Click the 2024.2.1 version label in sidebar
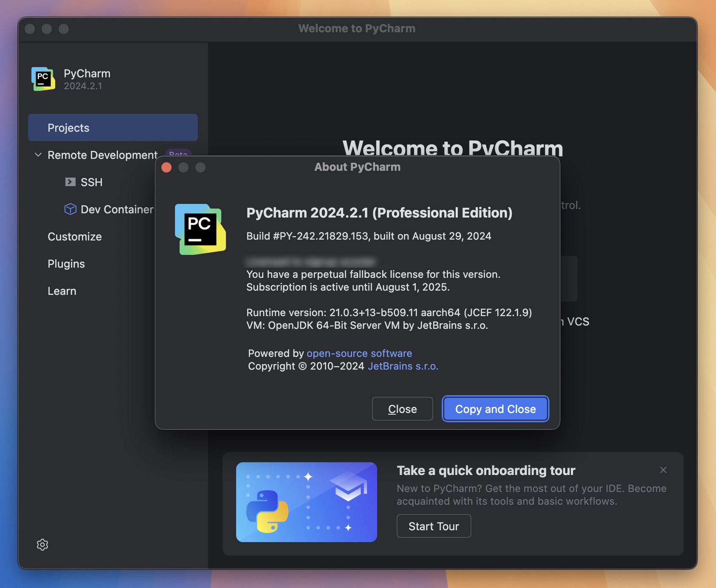716x588 pixels. click(x=83, y=86)
